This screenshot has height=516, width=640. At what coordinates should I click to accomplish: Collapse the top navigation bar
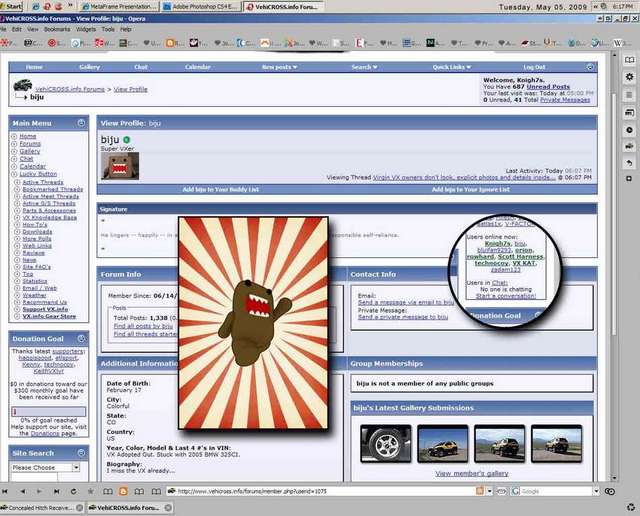point(590,67)
